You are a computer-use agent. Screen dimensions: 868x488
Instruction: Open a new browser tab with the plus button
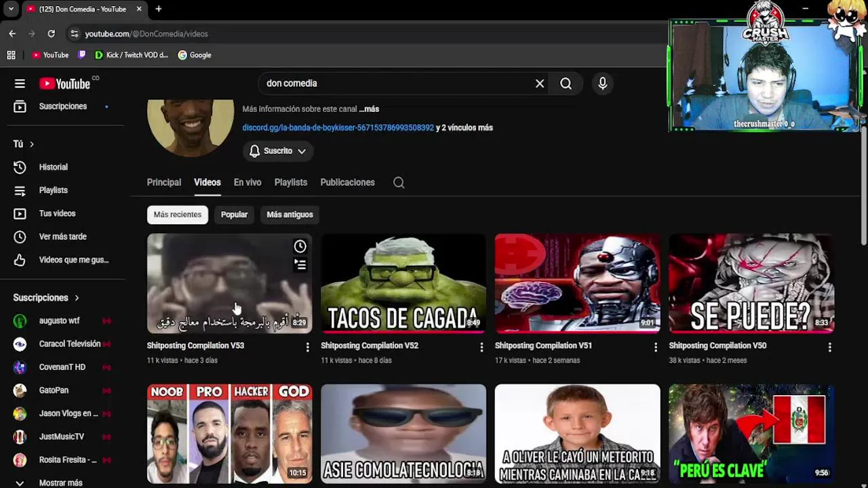[159, 9]
